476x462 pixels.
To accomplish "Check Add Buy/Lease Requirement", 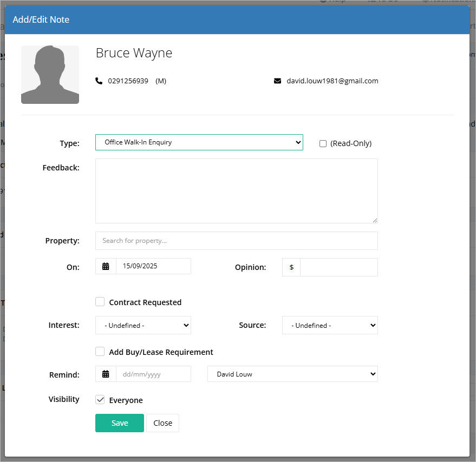I will [x=100, y=352].
